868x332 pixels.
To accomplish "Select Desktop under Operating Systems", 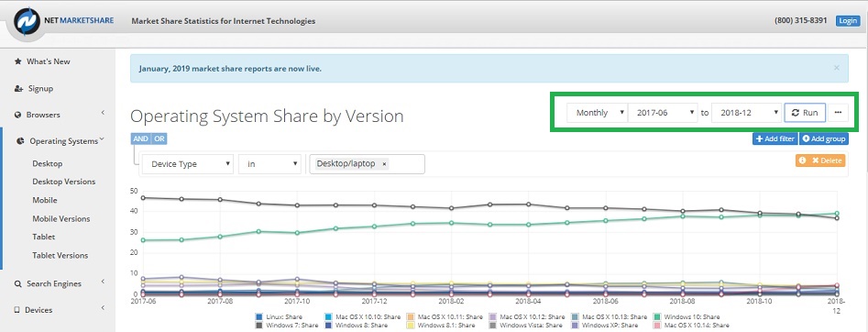I will (x=48, y=163).
